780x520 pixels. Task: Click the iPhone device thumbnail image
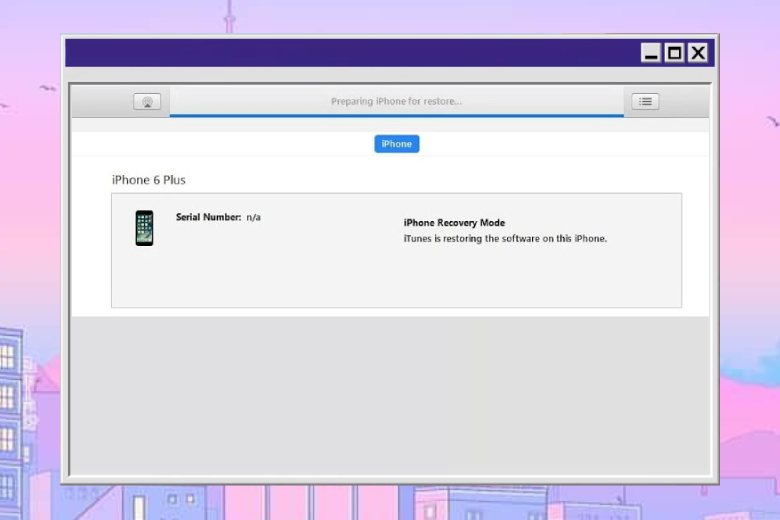pos(144,228)
